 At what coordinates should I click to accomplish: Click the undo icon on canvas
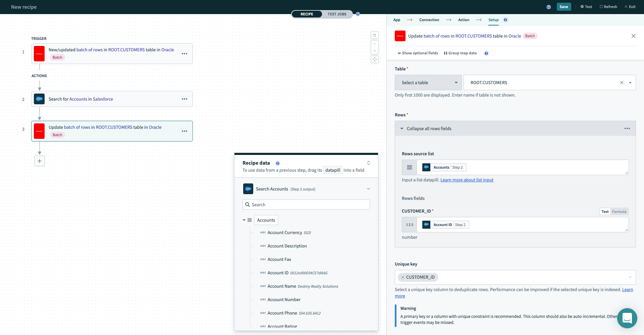[x=375, y=35]
